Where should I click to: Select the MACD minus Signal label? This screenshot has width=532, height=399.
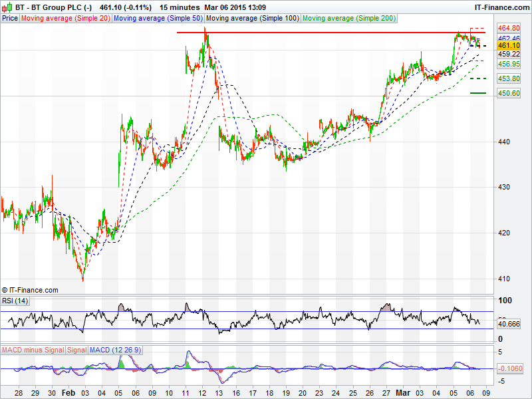pyautogui.click(x=33, y=350)
